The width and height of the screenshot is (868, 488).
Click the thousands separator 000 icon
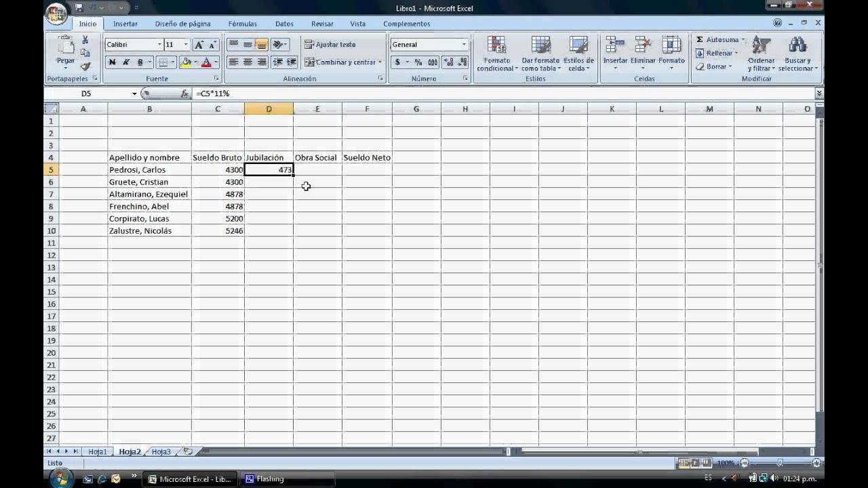pyautogui.click(x=433, y=62)
